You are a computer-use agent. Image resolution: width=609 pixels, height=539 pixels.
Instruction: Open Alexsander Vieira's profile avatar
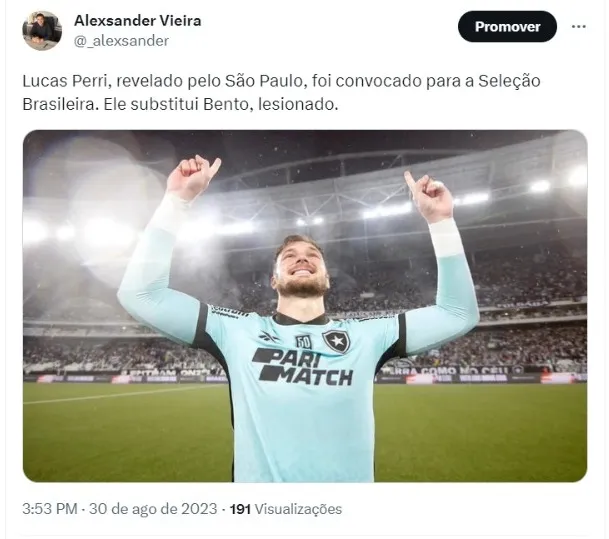point(42,31)
